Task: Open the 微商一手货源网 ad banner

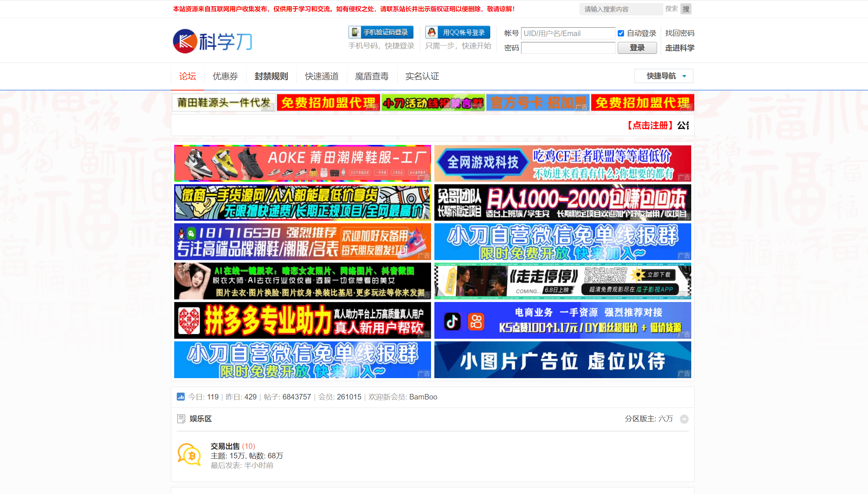Action: (302, 202)
